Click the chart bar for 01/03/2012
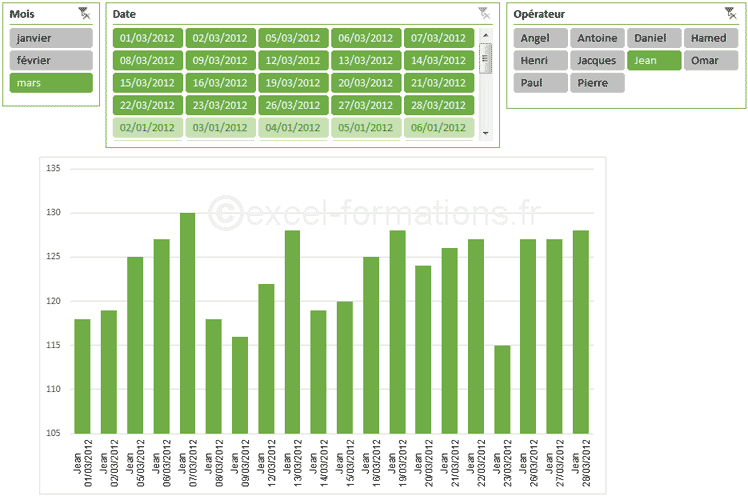 [x=83, y=376]
